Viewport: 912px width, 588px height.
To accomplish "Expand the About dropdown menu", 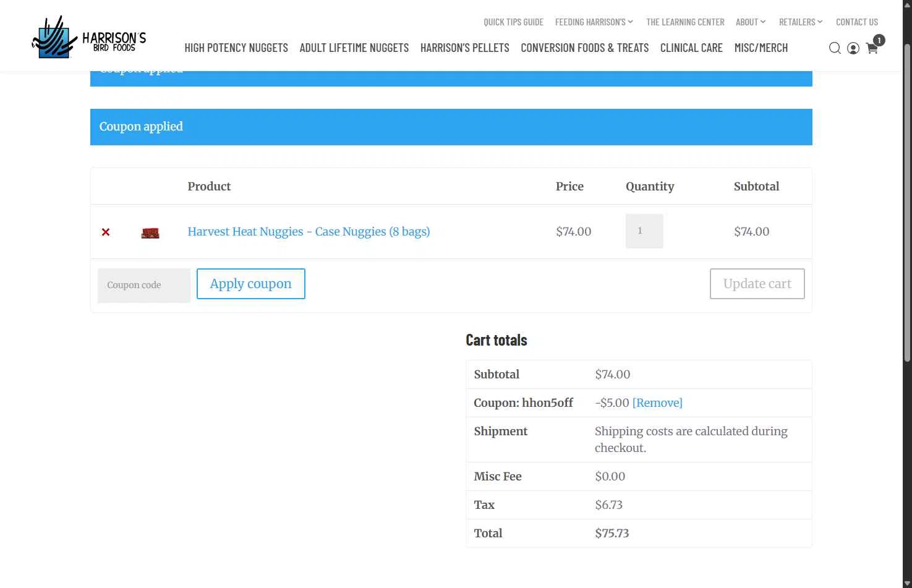I will 751,22.
